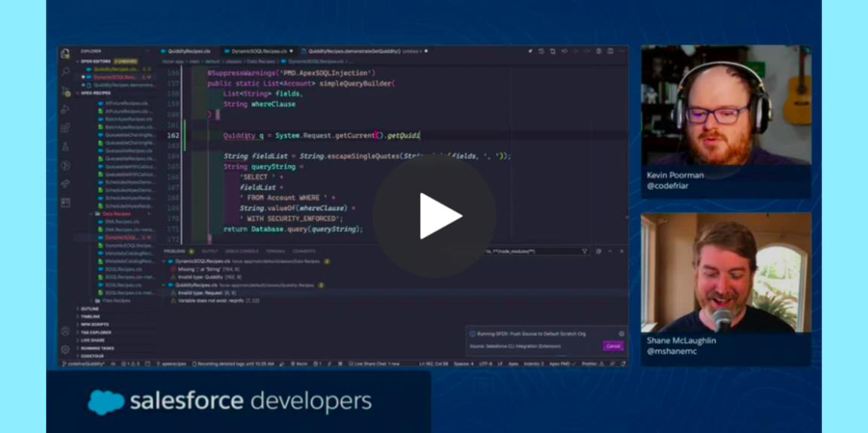
Task: Expand the Tag Explorer section
Action: coord(95,332)
